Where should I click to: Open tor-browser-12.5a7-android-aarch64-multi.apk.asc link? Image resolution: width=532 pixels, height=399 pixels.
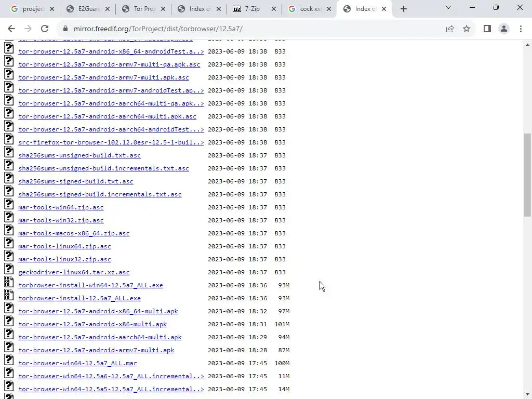pyautogui.click(x=107, y=116)
